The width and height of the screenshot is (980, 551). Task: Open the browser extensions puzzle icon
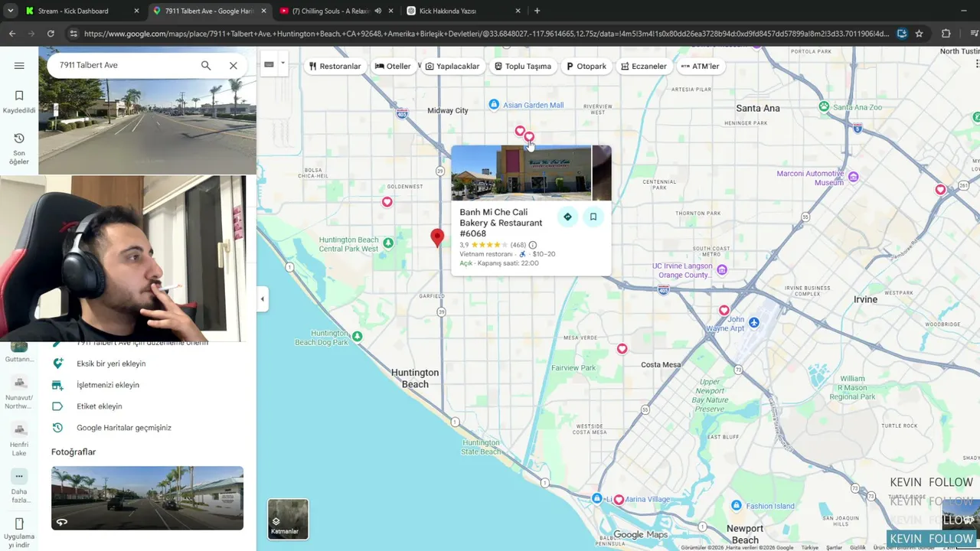point(946,34)
